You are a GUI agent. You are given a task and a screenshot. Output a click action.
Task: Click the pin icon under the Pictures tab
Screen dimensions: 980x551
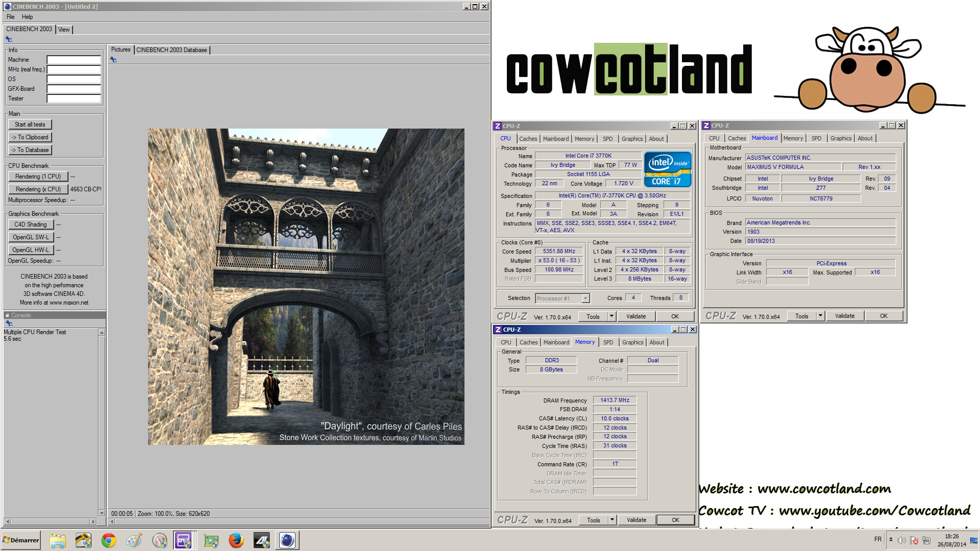(x=113, y=60)
